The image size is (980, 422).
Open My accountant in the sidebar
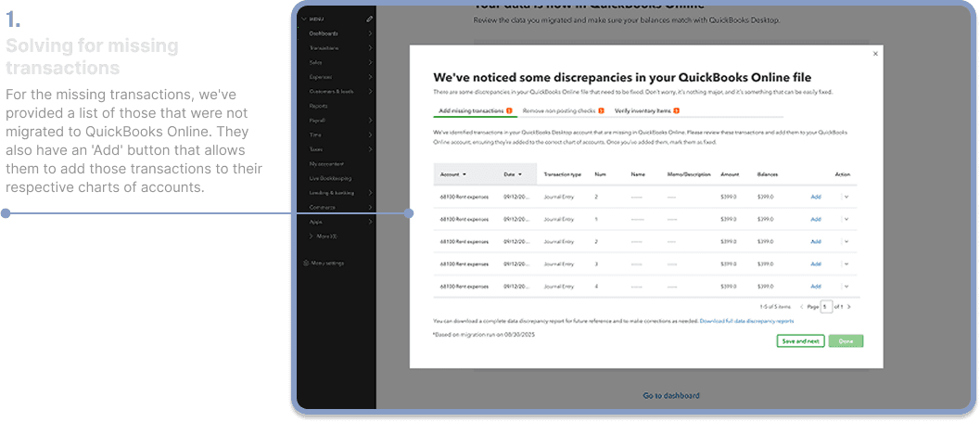[326, 164]
